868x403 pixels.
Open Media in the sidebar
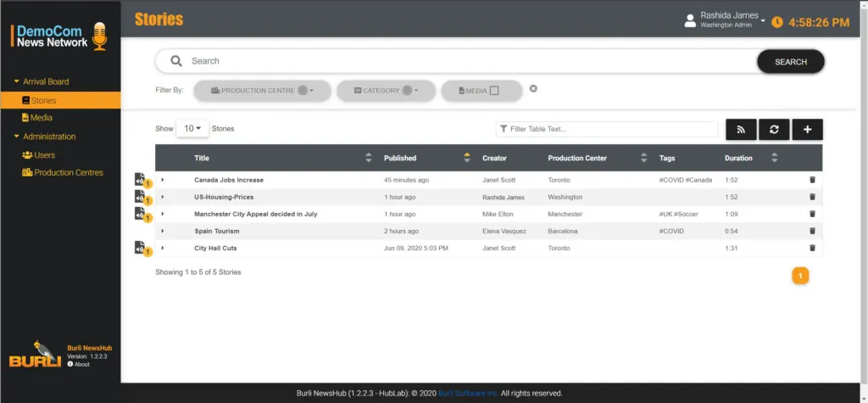[41, 118]
